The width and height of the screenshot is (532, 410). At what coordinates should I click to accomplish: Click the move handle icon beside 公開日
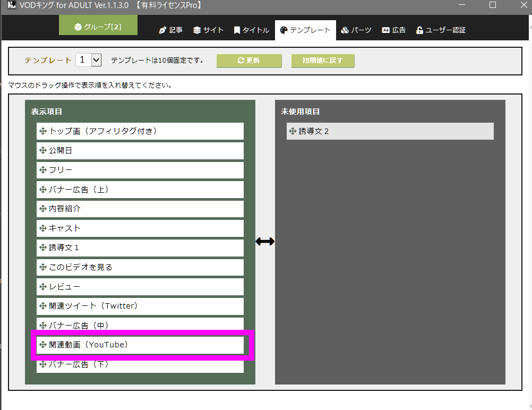point(43,151)
